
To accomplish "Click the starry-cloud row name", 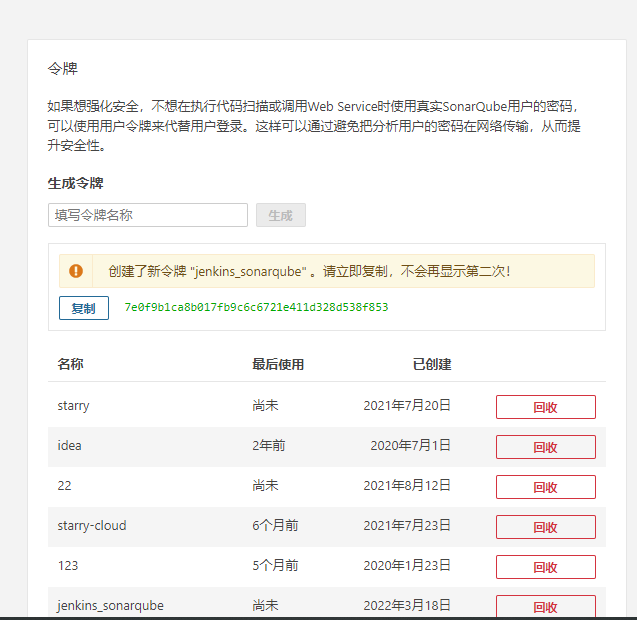I will coord(92,526).
